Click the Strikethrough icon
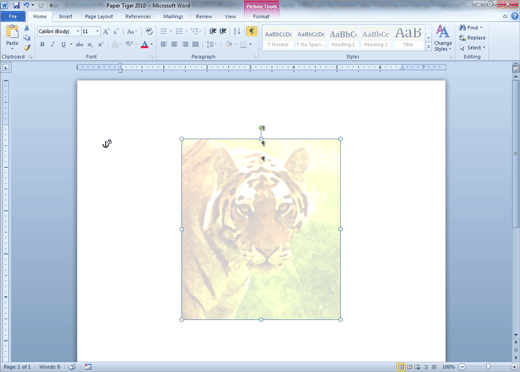Viewport: 520px width, 372px height. click(79, 44)
